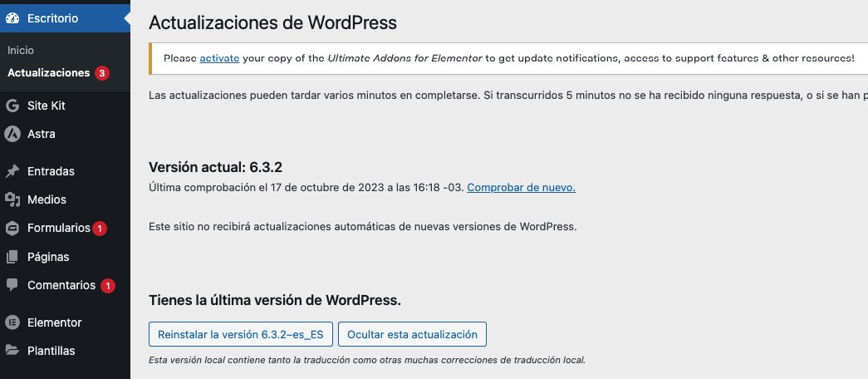Click the Elementor circular E icon
This screenshot has height=379, width=868.
point(12,322)
